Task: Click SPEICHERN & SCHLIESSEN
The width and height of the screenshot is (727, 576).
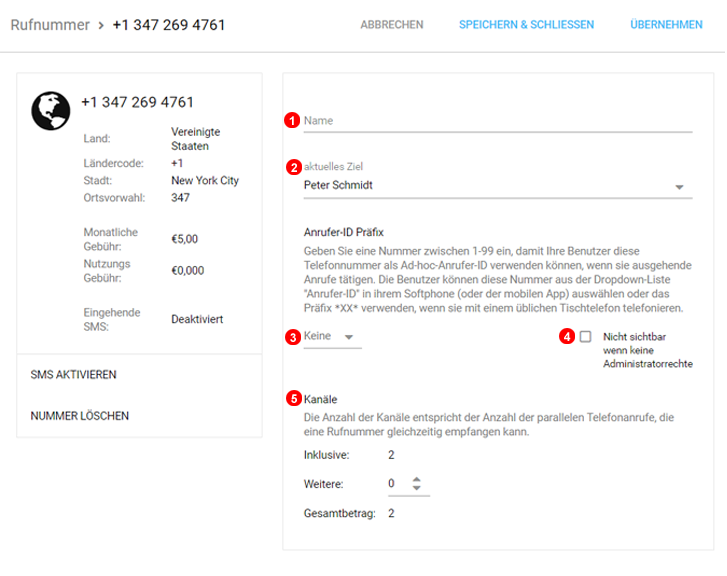Action: [x=526, y=25]
